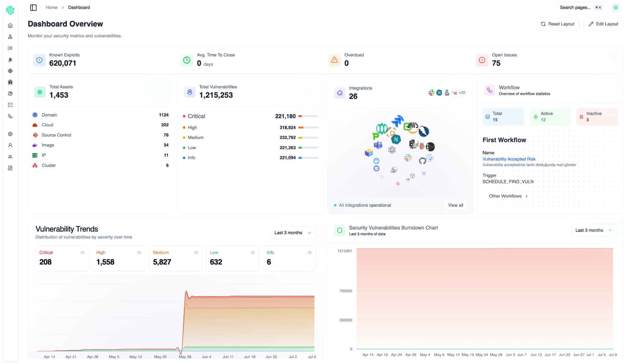The height and width of the screenshot is (364, 631).
Task: Go to Home breadcrumb
Action: pyautogui.click(x=51, y=8)
